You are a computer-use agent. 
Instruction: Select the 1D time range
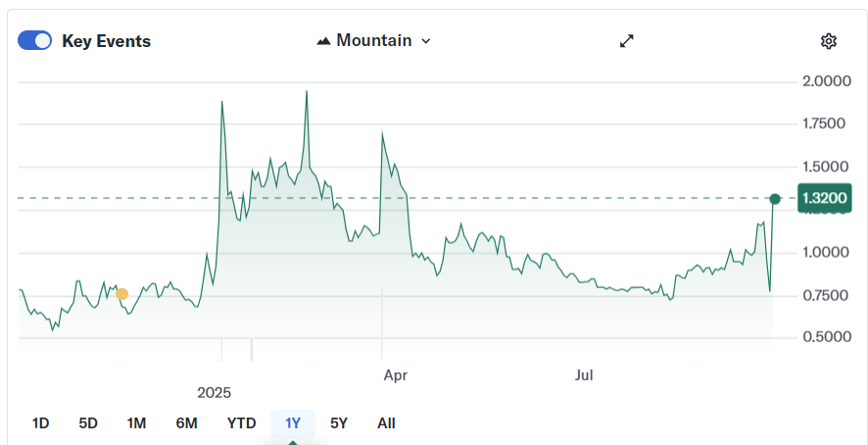tap(40, 423)
